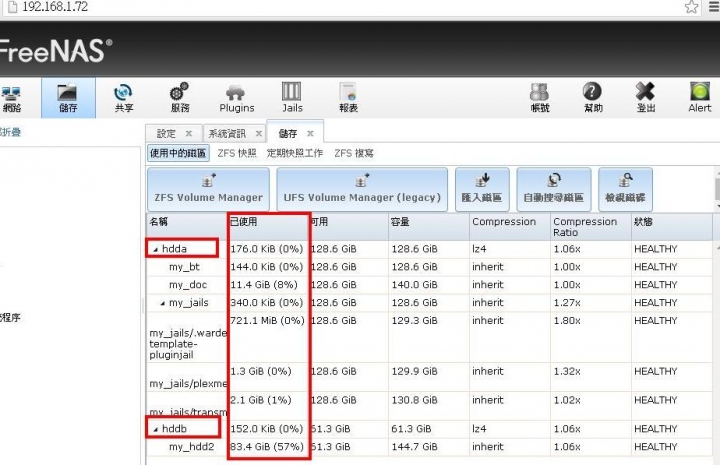This screenshot has height=465, width=720.
Task: Open ZFS Volume Manager
Action: pyautogui.click(x=208, y=190)
